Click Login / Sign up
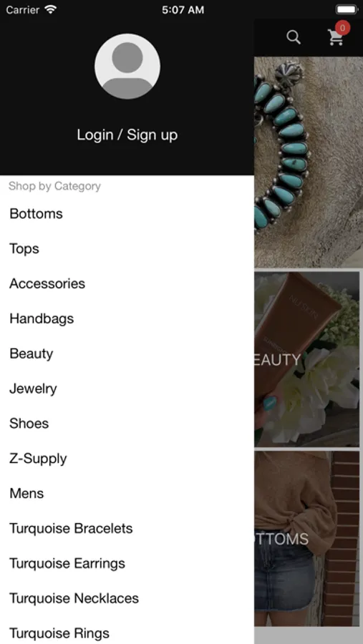 (x=127, y=135)
